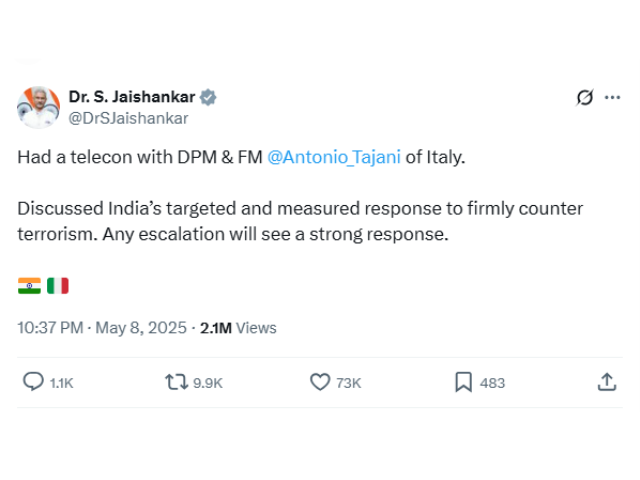Select the 483 bookmarks count
Image resolution: width=640 pixels, height=480 pixels.
click(x=492, y=383)
